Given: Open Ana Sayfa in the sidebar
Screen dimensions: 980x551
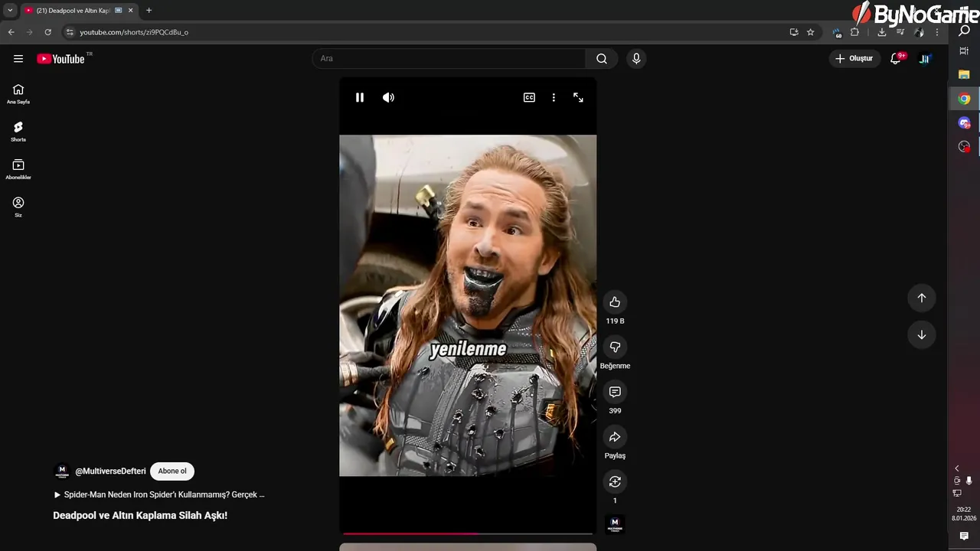Looking at the screenshot, I should 18,94.
